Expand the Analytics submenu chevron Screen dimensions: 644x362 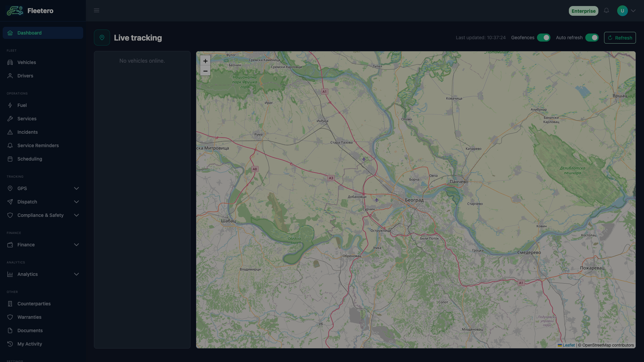coord(76,274)
